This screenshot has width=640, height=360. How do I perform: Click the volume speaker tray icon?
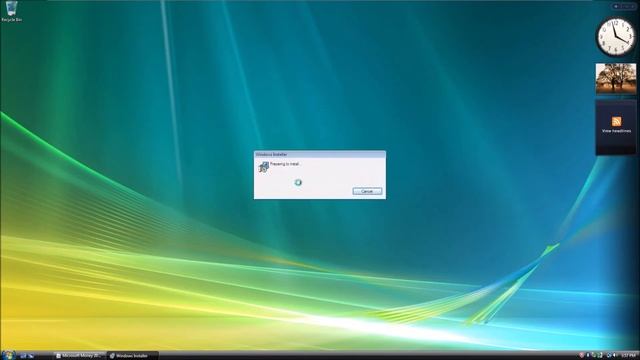[x=615, y=356]
